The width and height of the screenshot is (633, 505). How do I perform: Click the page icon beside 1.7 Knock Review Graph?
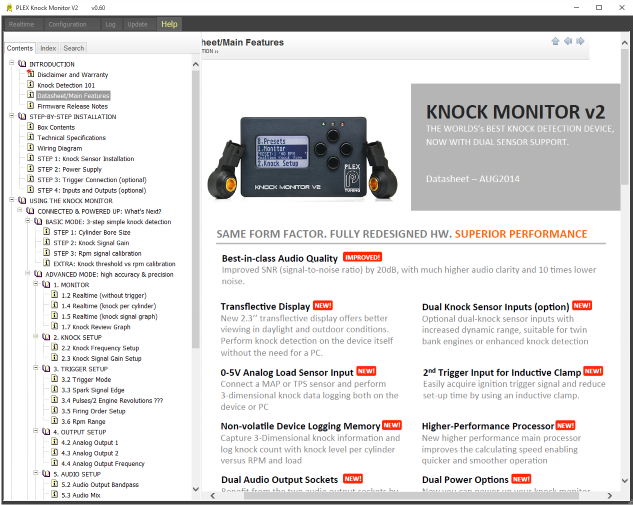[54, 326]
